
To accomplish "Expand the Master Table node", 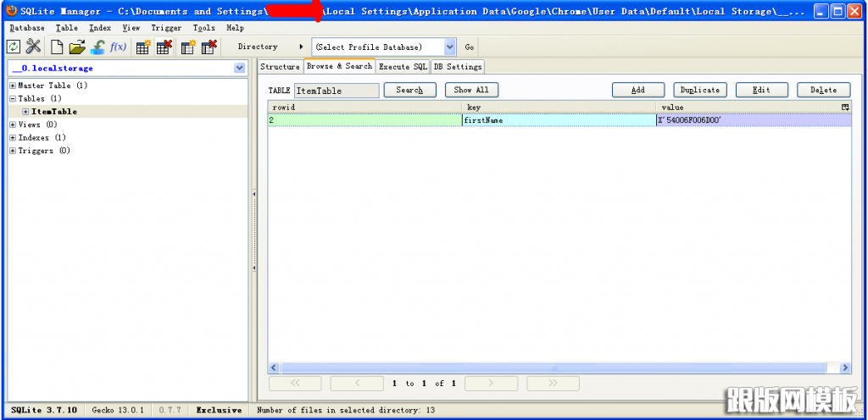I will coord(13,86).
